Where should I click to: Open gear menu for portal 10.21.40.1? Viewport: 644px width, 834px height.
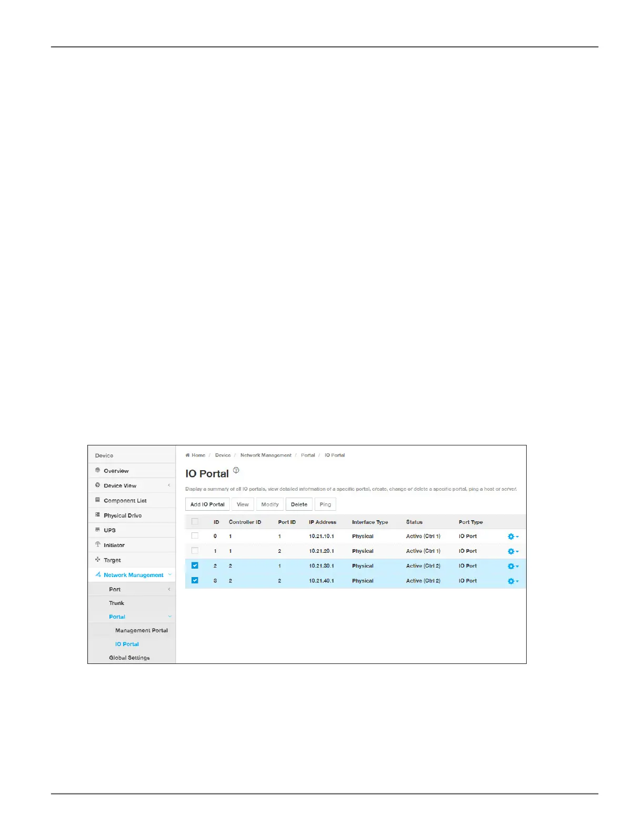(513, 581)
